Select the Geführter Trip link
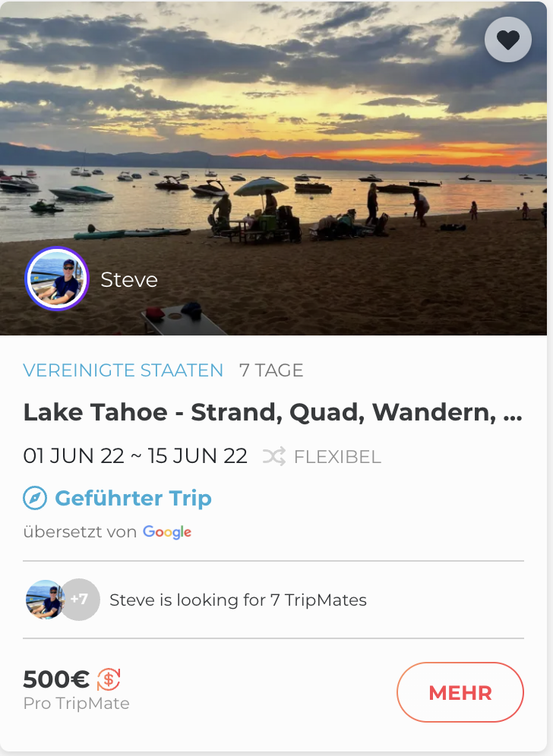Screen dimensions: 553x756 (x=133, y=499)
